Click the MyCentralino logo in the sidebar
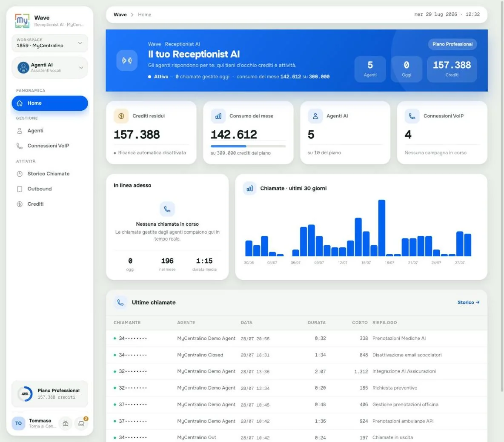This screenshot has width=504, height=442. coord(22,20)
